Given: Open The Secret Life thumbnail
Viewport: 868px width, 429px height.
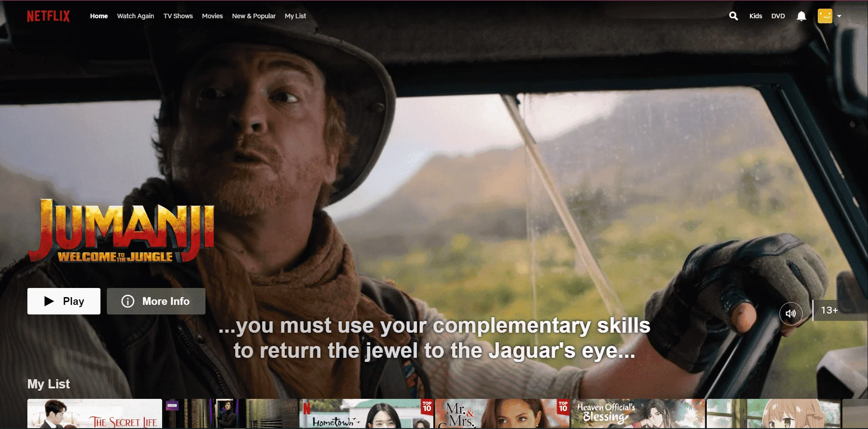Looking at the screenshot, I should click(x=95, y=413).
